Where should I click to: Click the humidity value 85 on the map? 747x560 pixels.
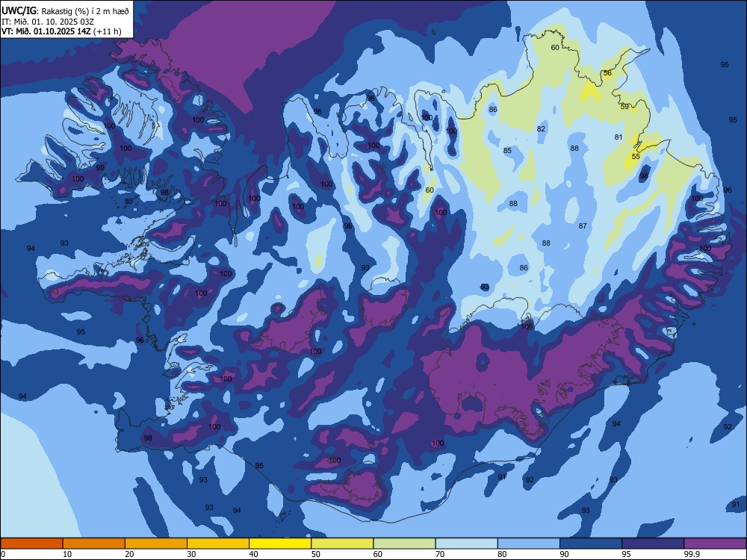[507, 151]
